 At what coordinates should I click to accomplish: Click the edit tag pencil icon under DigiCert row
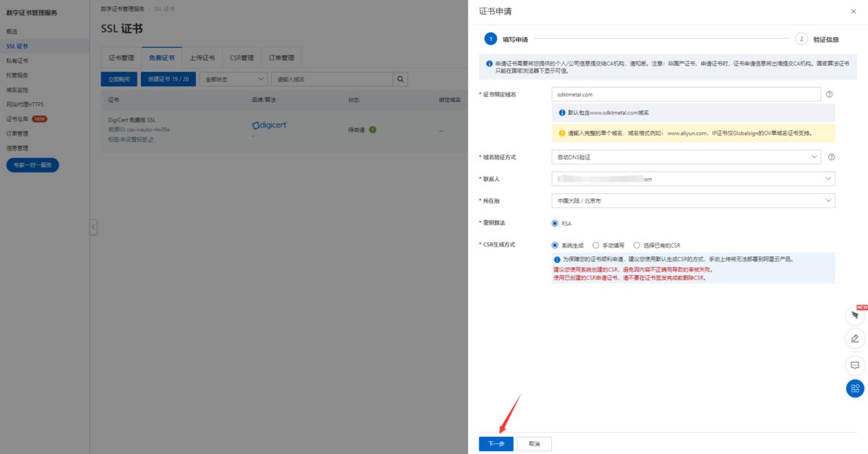click(x=151, y=139)
